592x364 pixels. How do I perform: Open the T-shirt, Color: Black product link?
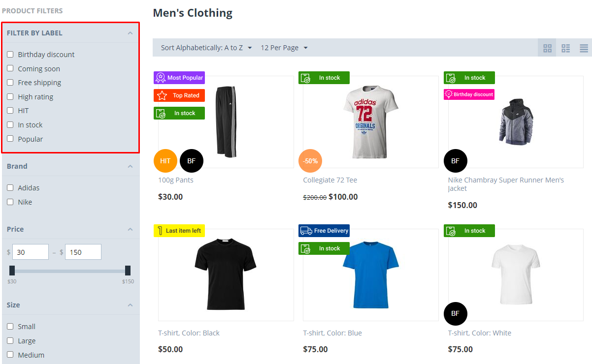pyautogui.click(x=189, y=333)
